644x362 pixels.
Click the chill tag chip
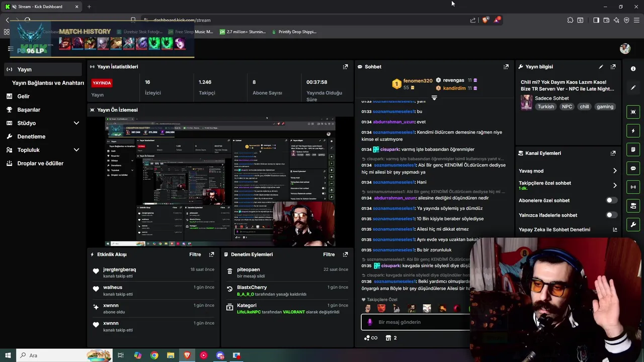pyautogui.click(x=584, y=107)
